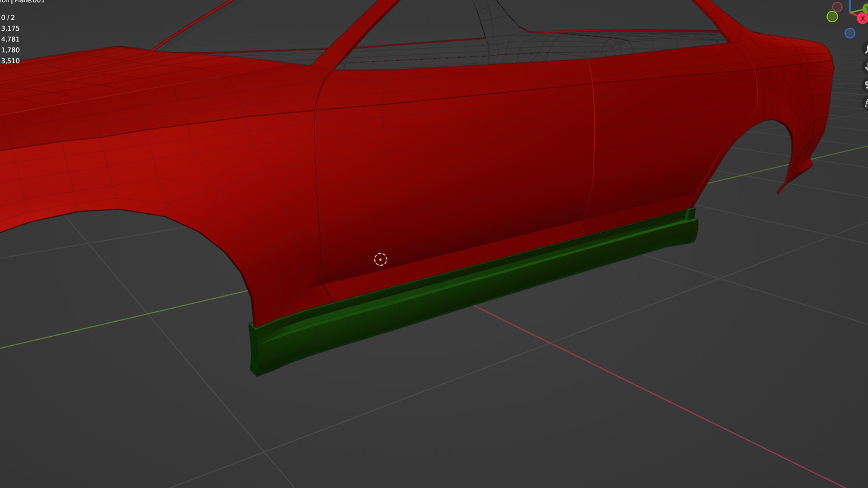Toggle the camera view icon
This screenshot has height=488, width=868.
[866, 85]
